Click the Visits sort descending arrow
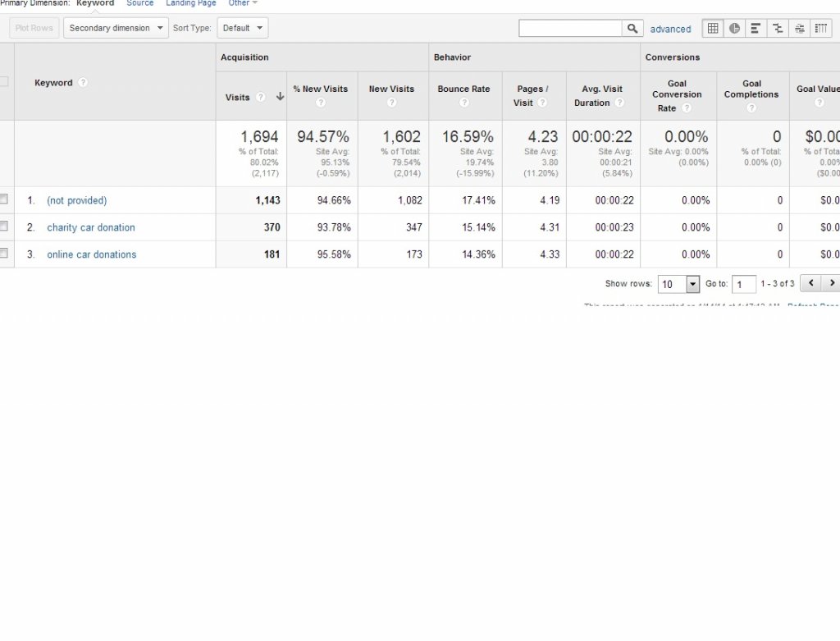This screenshot has height=641, width=840. 280,97
